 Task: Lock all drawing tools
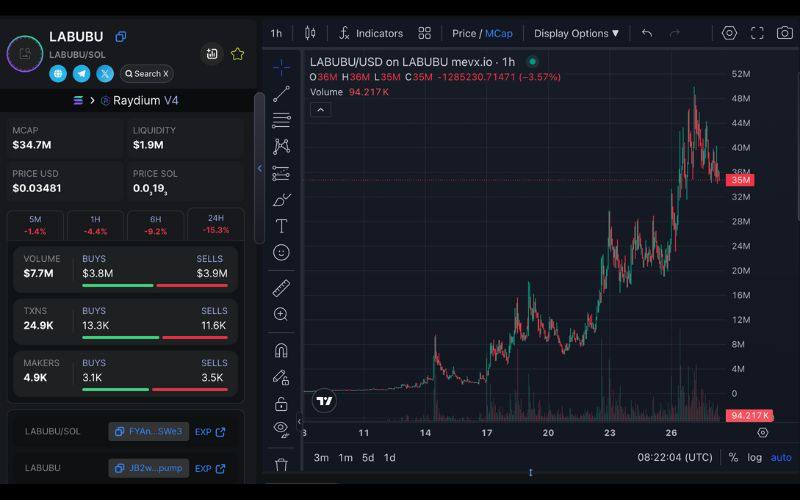(281, 404)
